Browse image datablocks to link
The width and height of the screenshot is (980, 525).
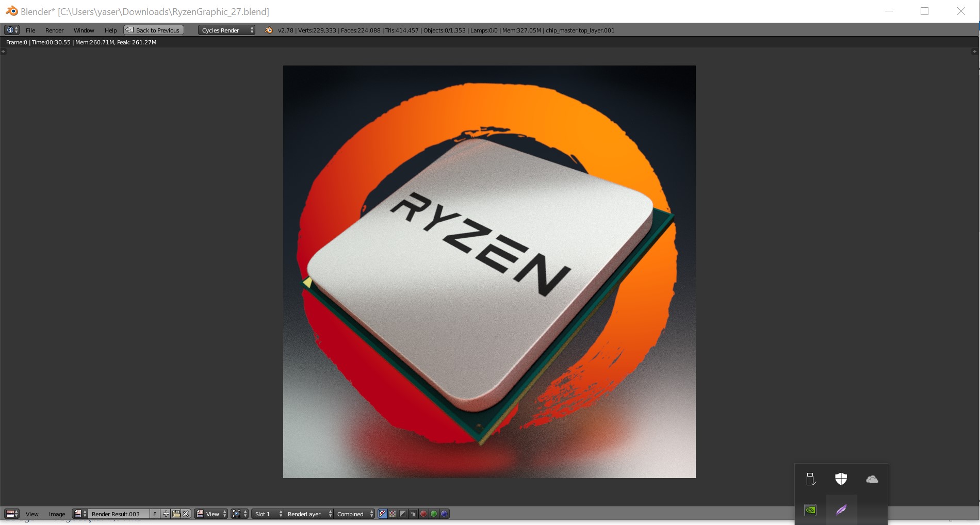pos(80,514)
